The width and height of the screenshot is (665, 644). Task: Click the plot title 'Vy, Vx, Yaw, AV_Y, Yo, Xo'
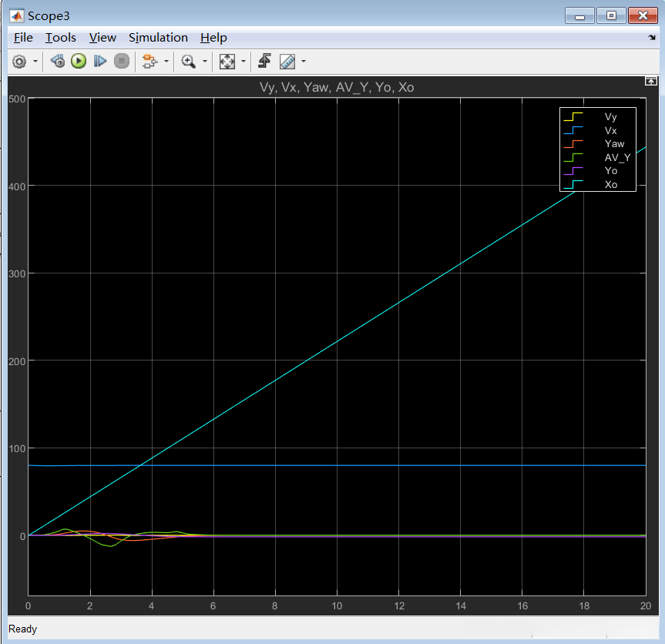tap(337, 87)
